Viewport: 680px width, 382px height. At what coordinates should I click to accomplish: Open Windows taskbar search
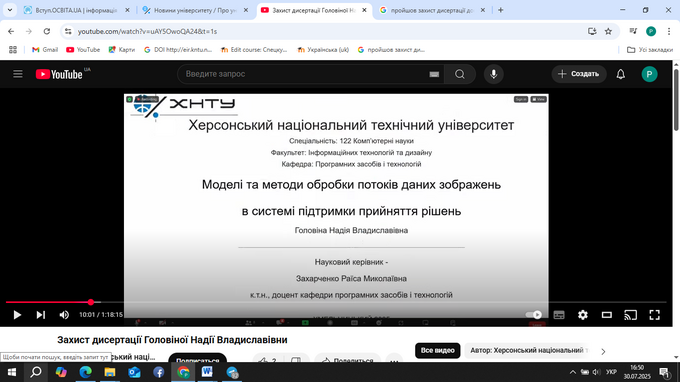(x=36, y=372)
